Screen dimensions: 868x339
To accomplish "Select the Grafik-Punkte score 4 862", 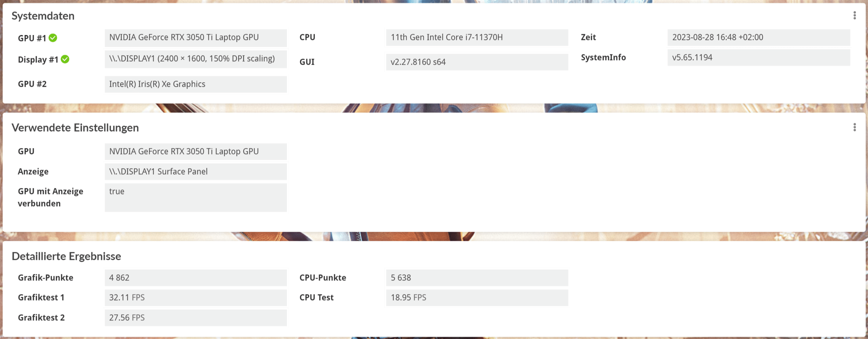I will pos(196,278).
